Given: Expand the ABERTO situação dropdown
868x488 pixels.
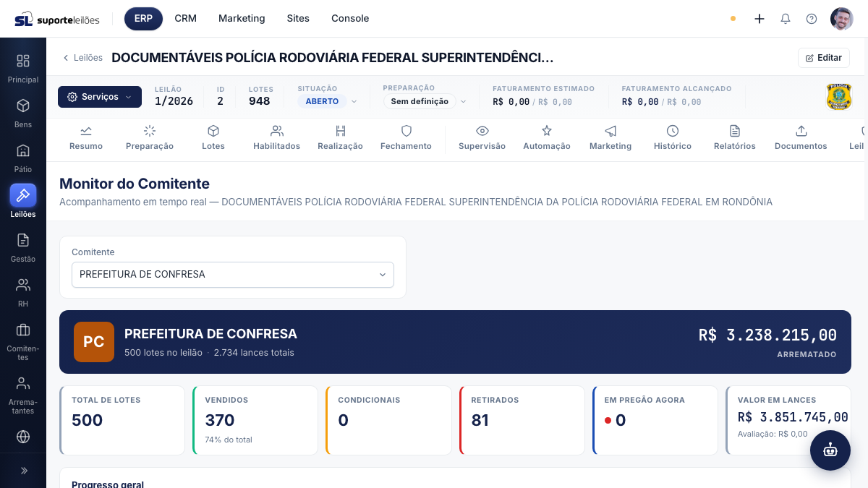Looking at the screenshot, I should pos(328,101).
